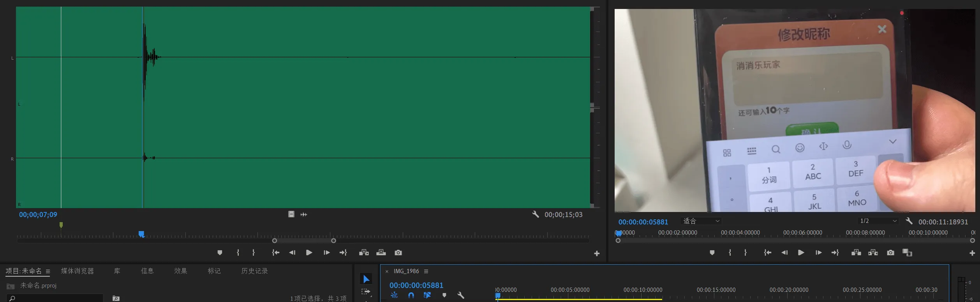Click timeline timecode 00:00:00:05881
This screenshot has width=980, height=302.
coord(416,285)
